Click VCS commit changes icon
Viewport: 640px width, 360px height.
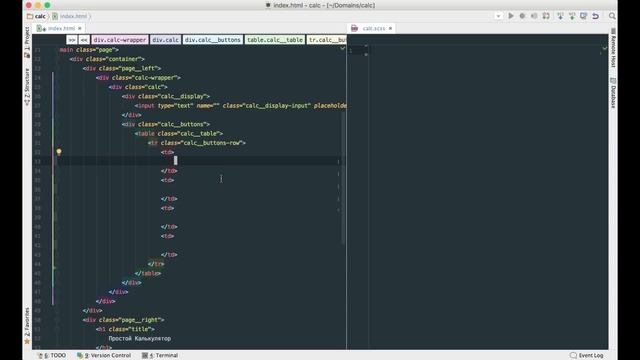tap(572, 16)
